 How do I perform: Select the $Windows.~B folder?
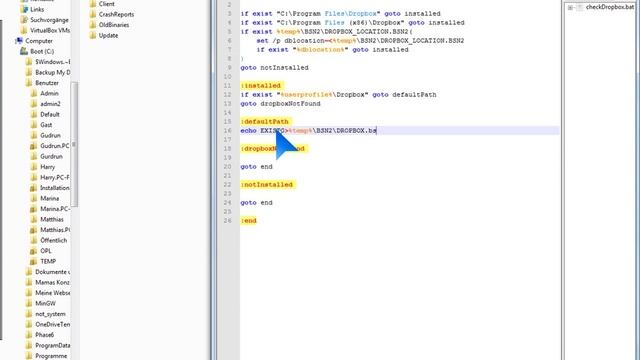[x=53, y=62]
